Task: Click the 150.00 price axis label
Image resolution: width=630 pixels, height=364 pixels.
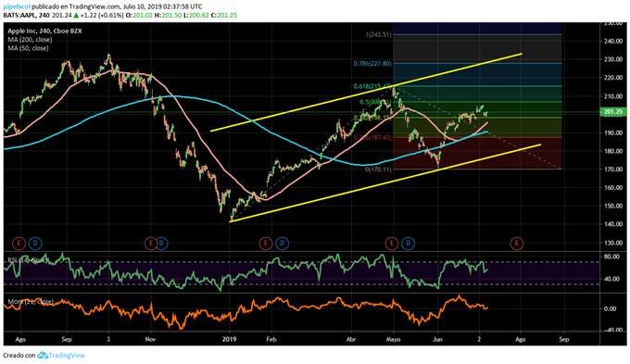Action: point(613,206)
